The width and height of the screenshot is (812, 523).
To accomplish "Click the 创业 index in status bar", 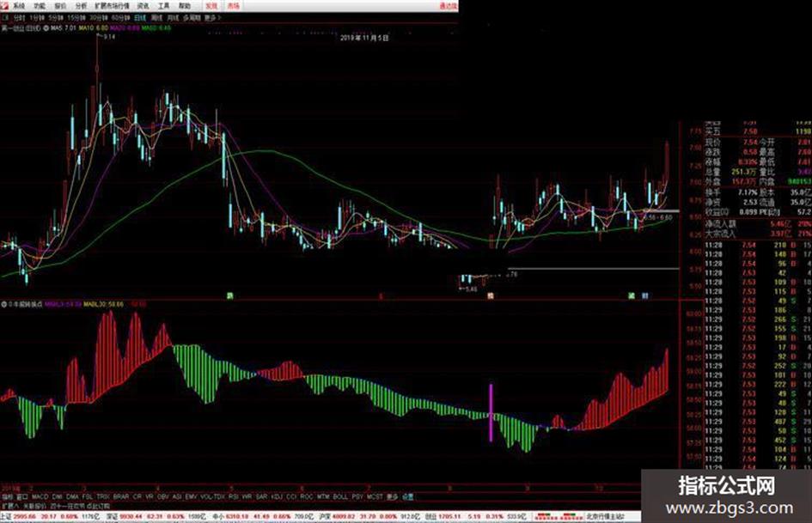I will click(x=430, y=516).
